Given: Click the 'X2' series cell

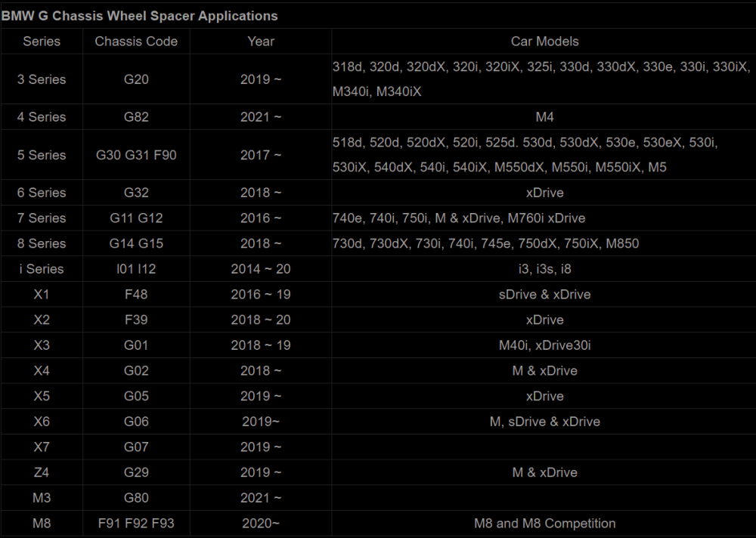Looking at the screenshot, I should click(x=42, y=320).
